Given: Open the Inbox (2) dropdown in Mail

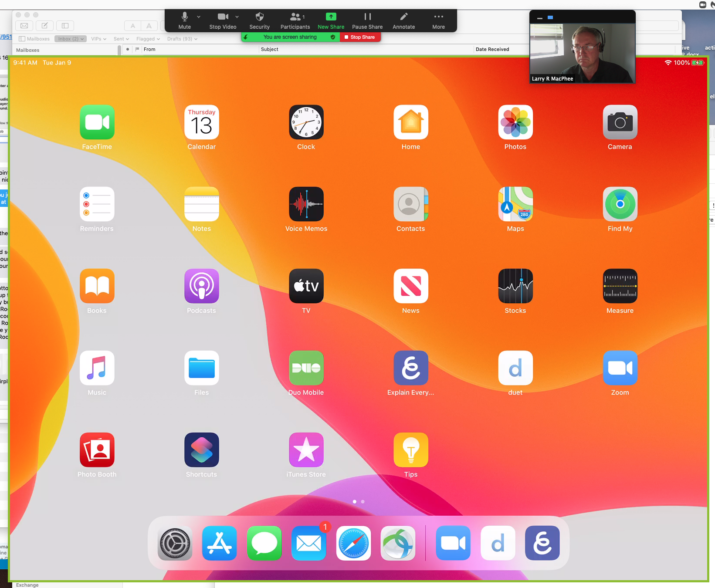Looking at the screenshot, I should click(71, 39).
